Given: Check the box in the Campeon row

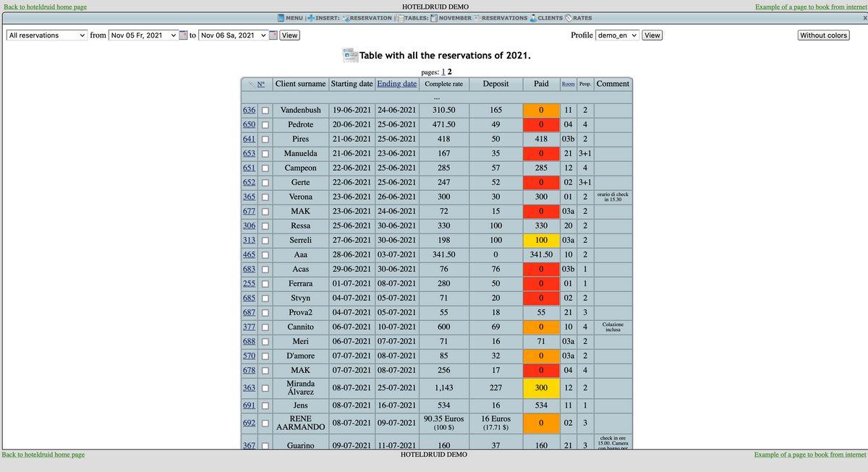Looking at the screenshot, I should point(265,168).
